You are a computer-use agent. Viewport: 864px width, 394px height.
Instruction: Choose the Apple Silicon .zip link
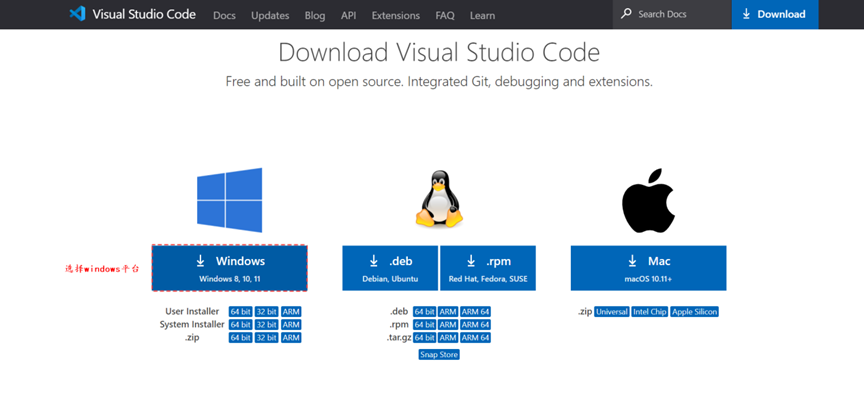click(695, 312)
